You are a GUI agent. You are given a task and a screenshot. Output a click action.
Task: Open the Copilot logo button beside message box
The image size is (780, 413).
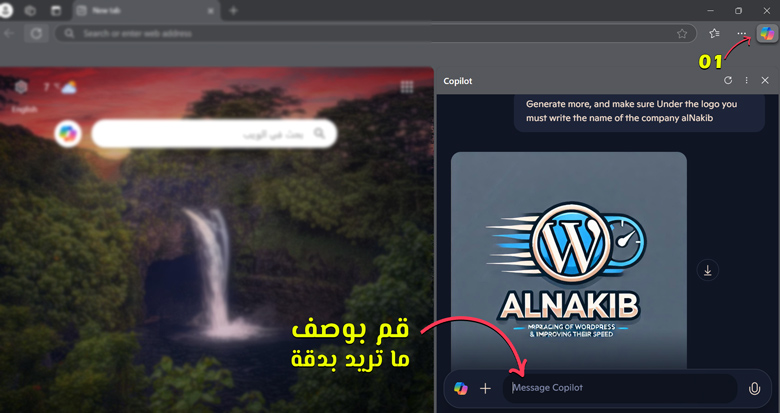[461, 388]
